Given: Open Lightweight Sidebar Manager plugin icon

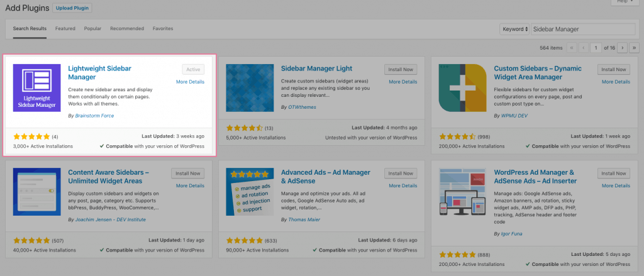Looking at the screenshot, I should [37, 87].
